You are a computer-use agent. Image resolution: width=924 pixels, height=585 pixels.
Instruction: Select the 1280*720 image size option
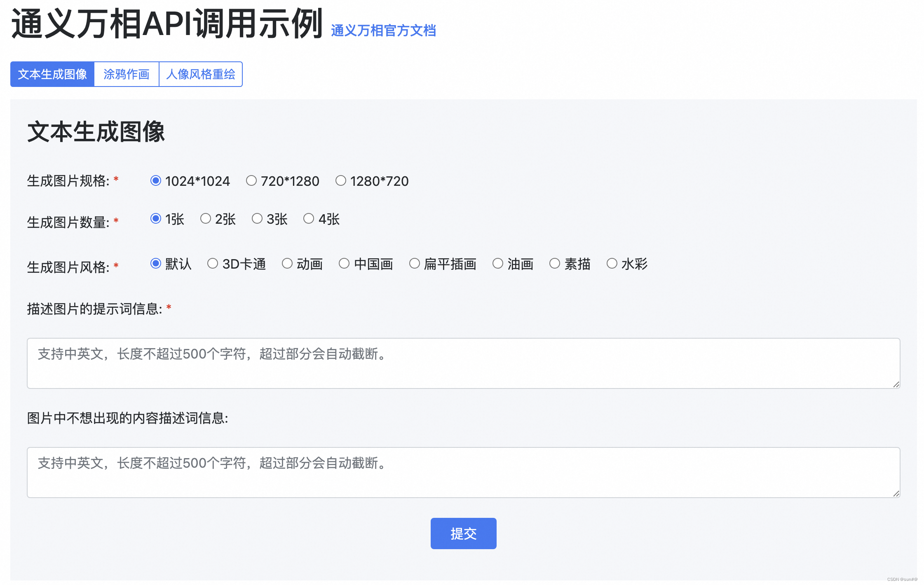[x=341, y=181]
